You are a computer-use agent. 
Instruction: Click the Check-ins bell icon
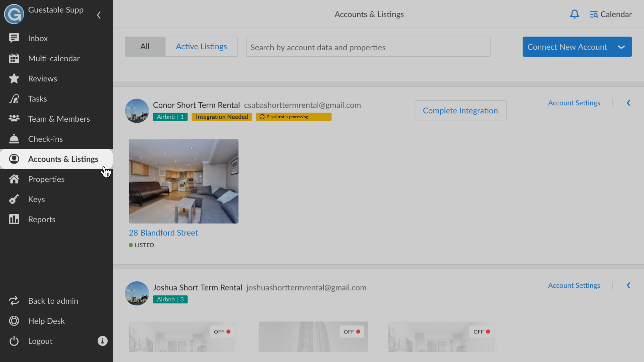14,139
